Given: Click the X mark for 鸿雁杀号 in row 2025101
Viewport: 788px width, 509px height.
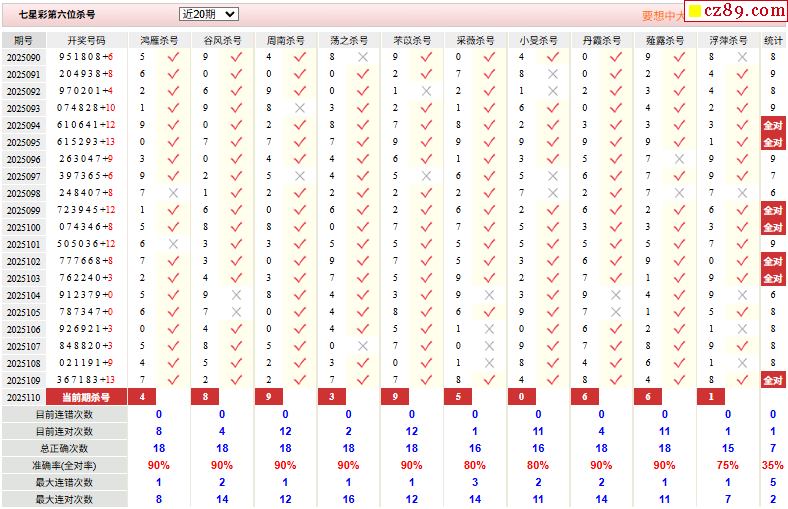Looking at the screenshot, I should (173, 244).
